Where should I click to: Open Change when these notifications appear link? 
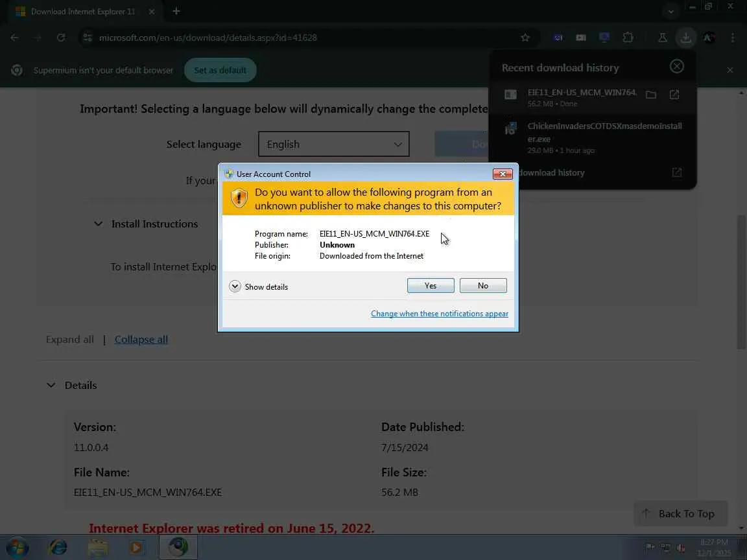pyautogui.click(x=439, y=313)
